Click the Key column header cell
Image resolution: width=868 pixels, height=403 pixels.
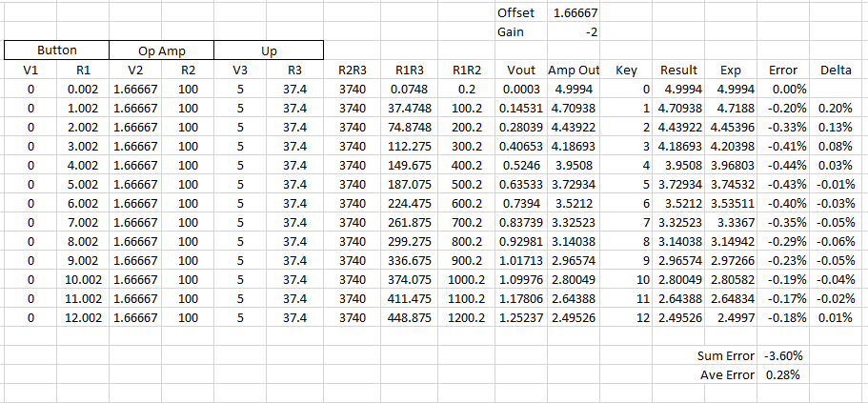626,71
